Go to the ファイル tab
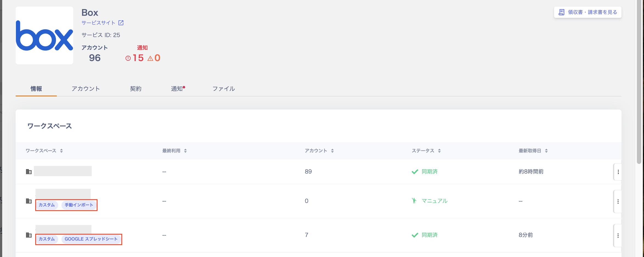This screenshot has width=644, height=257. [x=224, y=89]
